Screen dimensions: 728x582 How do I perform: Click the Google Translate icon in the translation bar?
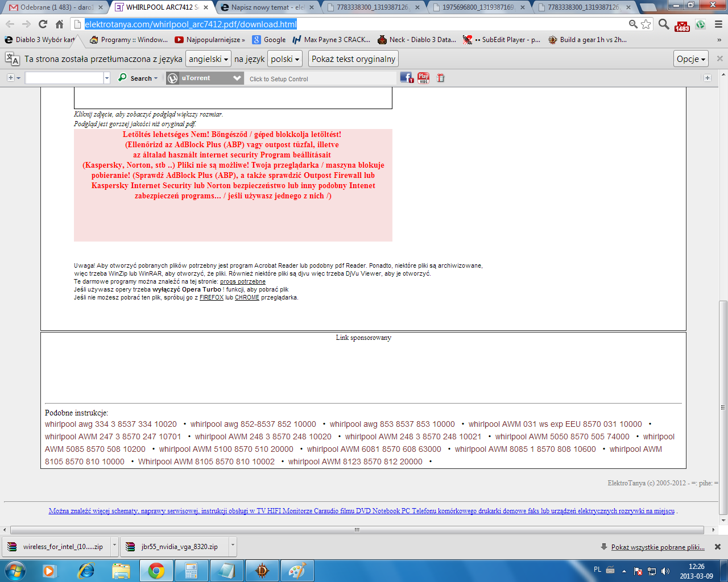coord(12,59)
